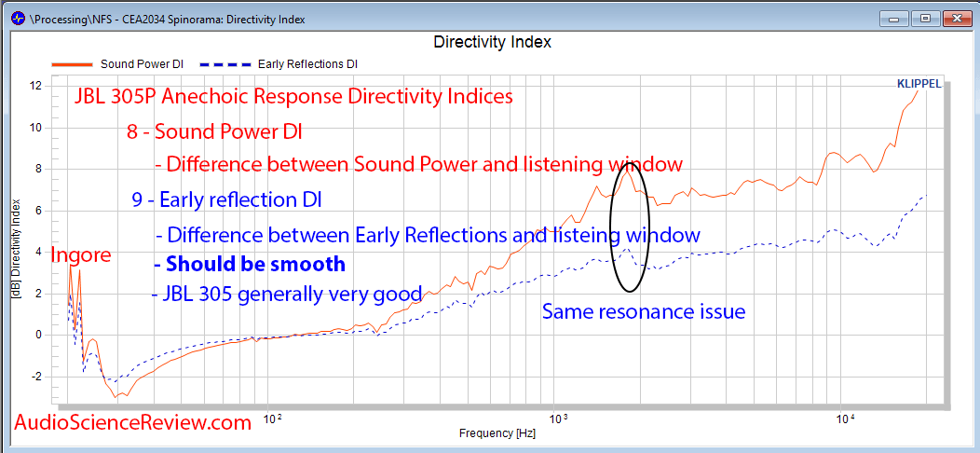Click the orange Sound Power DI legend line
The width and height of the screenshot is (980, 453).
73,63
